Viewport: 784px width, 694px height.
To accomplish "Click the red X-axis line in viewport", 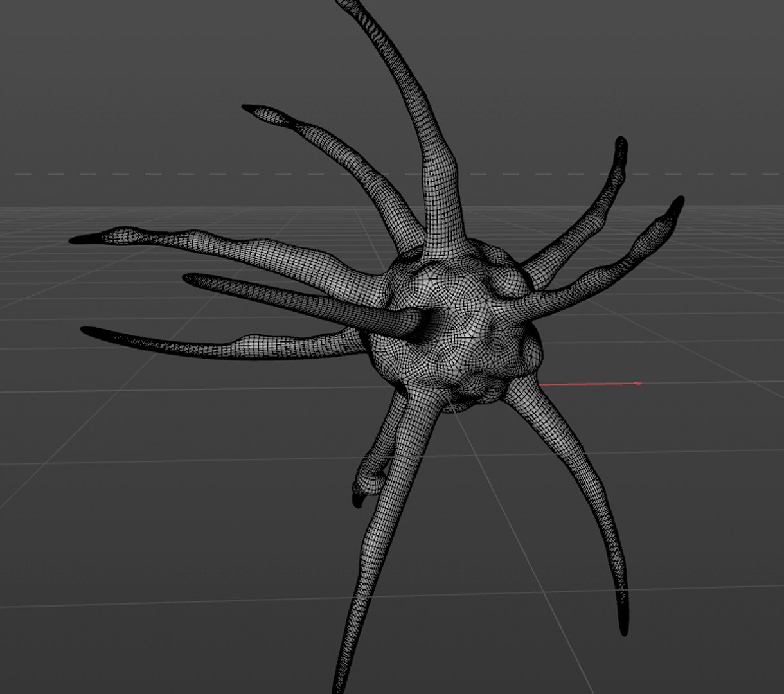I will coord(590,384).
